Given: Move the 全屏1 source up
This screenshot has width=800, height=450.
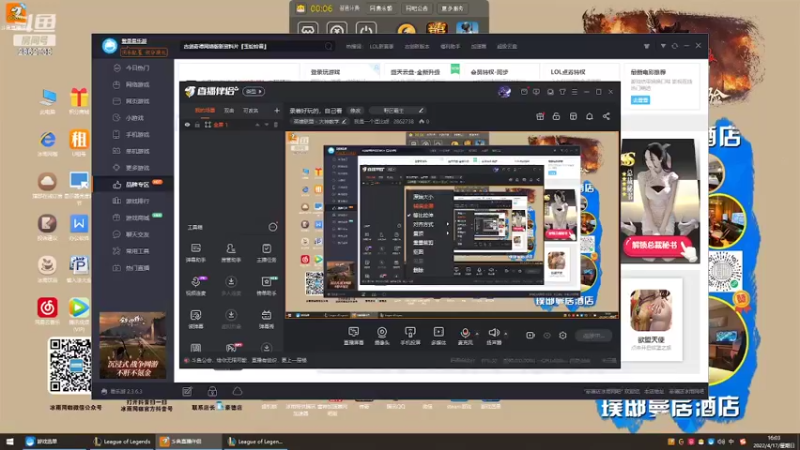Looking at the screenshot, I should pyautogui.click(x=257, y=124).
